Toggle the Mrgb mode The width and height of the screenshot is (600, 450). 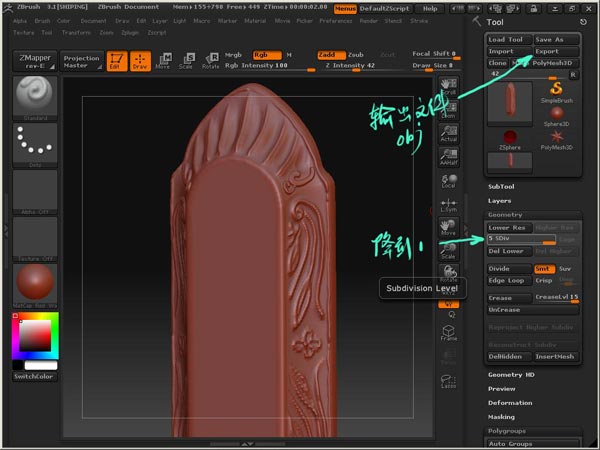[x=233, y=55]
